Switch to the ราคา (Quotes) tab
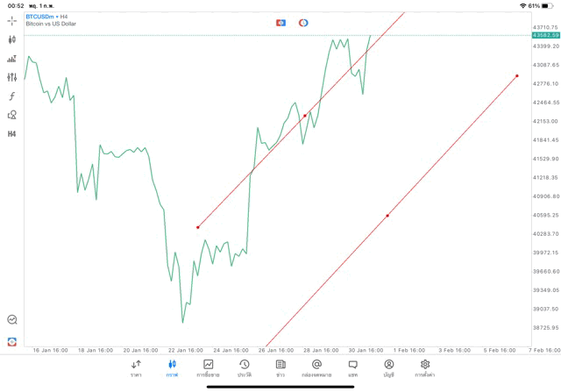Viewport: 561px width, 392px height. (x=136, y=367)
